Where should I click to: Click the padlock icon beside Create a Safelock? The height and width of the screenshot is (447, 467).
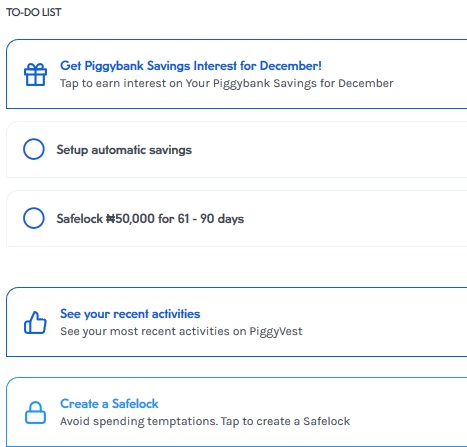point(35,413)
